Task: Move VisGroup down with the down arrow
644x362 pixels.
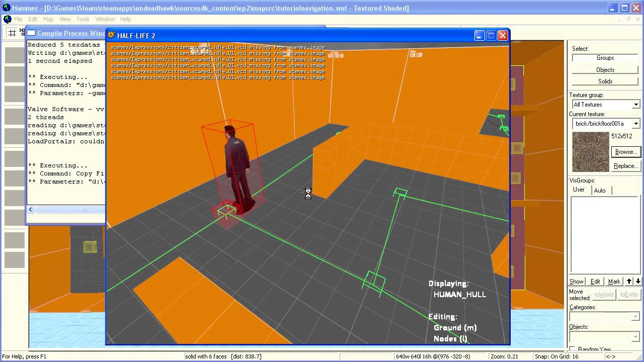Action: 637,281
